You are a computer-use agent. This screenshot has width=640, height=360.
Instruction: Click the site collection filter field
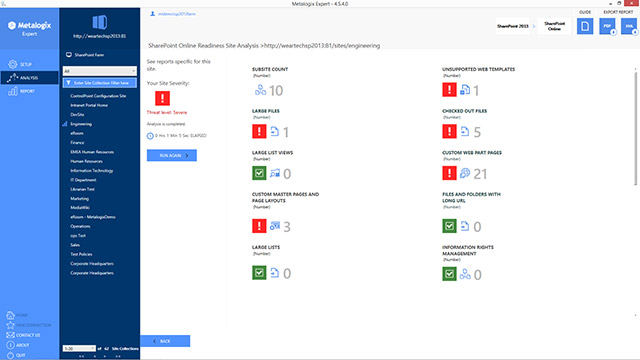coord(100,83)
